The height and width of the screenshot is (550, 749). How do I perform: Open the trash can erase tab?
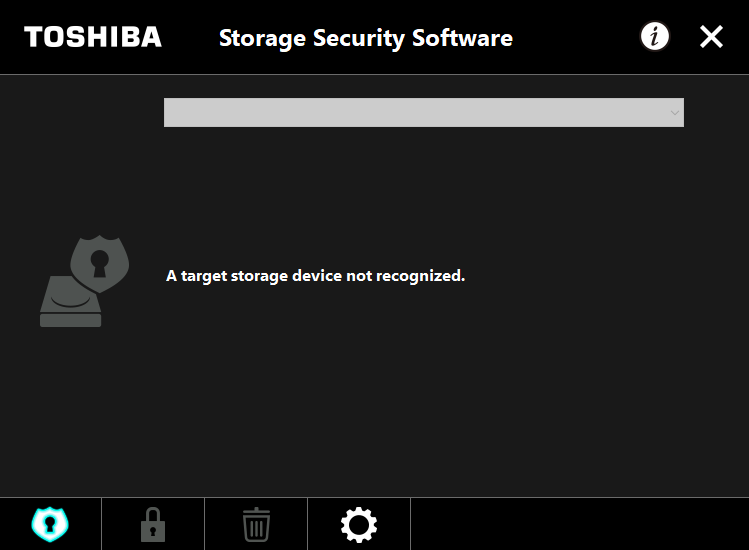257,524
